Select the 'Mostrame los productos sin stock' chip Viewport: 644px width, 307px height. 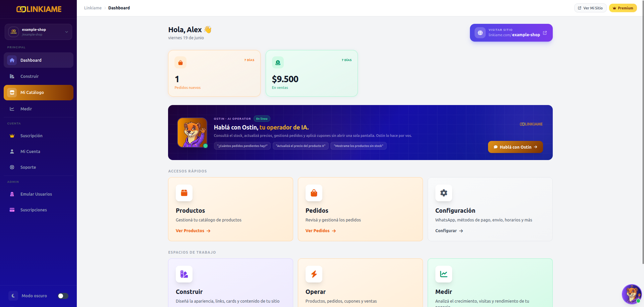[359, 146]
